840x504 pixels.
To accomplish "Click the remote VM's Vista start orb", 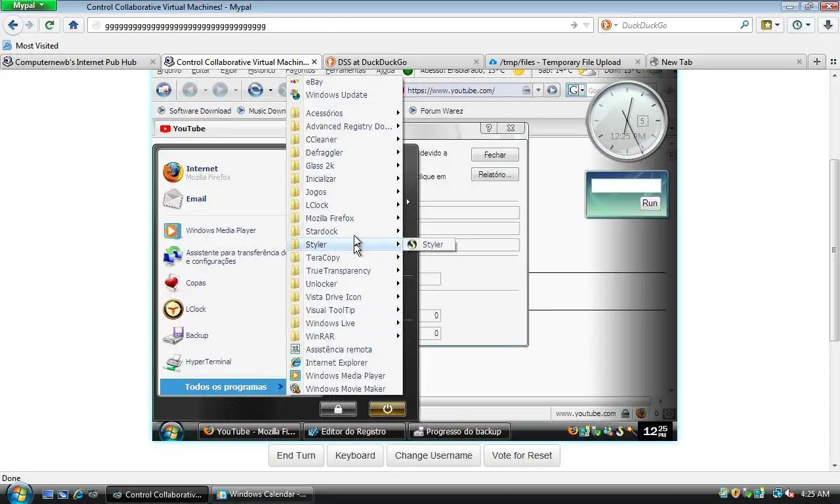I will (x=172, y=431).
